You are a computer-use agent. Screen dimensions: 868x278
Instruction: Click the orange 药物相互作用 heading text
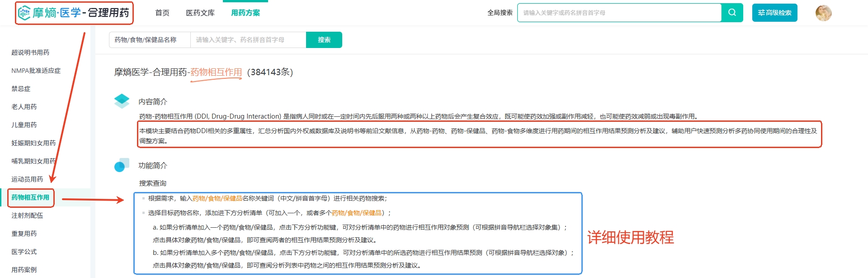[x=216, y=72]
